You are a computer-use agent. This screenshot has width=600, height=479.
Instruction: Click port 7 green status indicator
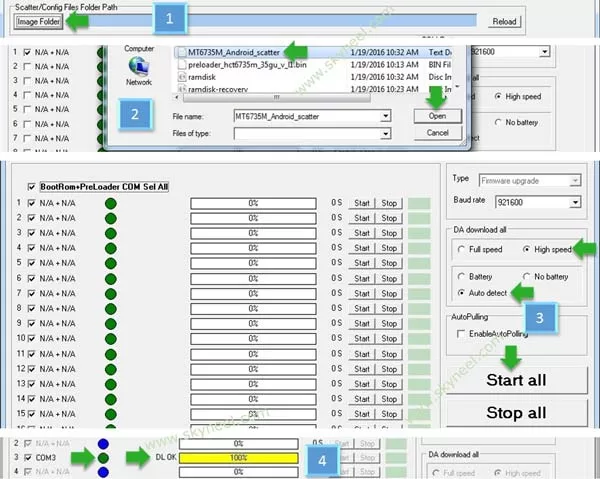pyautogui.click(x=111, y=294)
